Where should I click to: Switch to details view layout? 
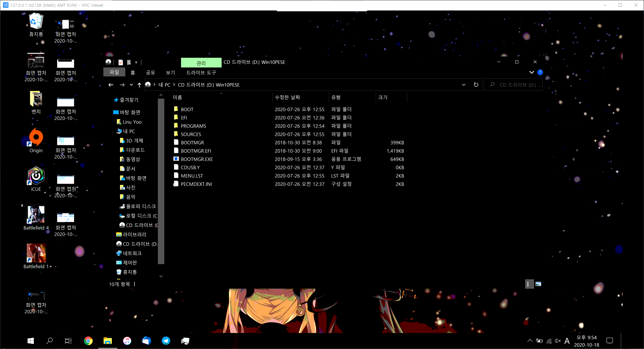529,284
